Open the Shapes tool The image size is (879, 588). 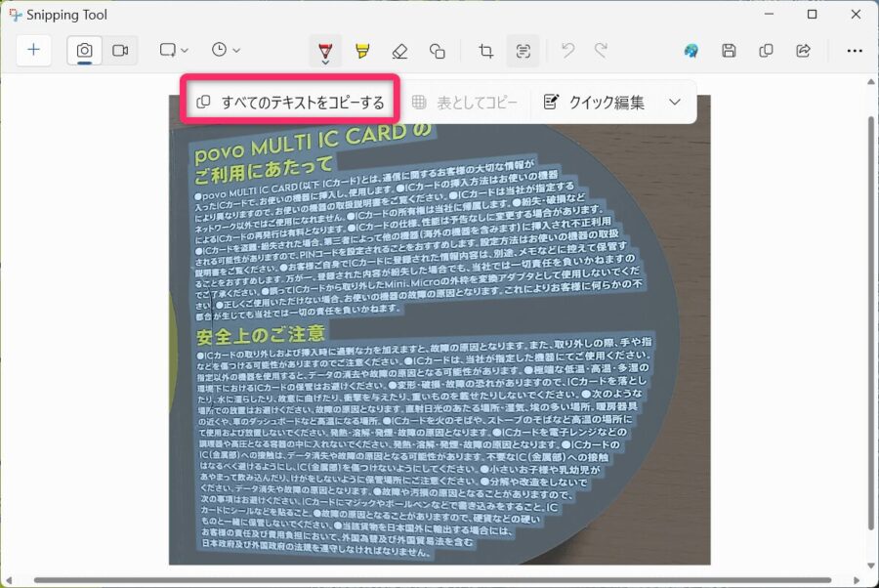438,50
